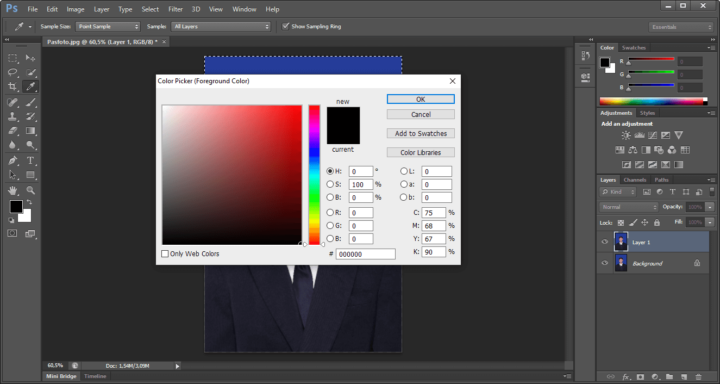Click the foreground color swatch in toolbox
Screen dimensions: 720x384
16,207
